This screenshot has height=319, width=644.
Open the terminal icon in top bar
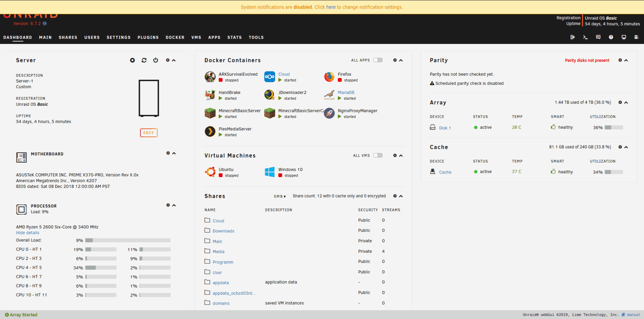[x=585, y=37]
